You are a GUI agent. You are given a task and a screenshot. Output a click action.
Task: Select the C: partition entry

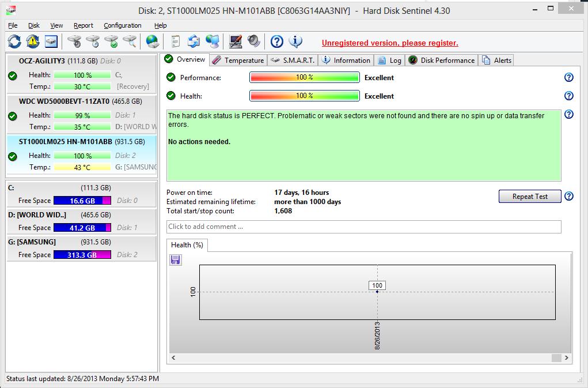[x=82, y=194]
